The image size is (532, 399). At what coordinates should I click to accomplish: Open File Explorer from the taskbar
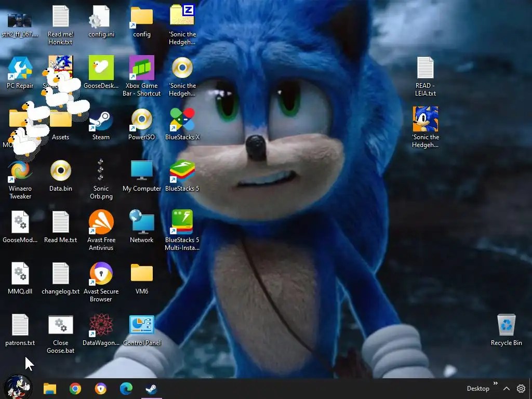point(50,389)
